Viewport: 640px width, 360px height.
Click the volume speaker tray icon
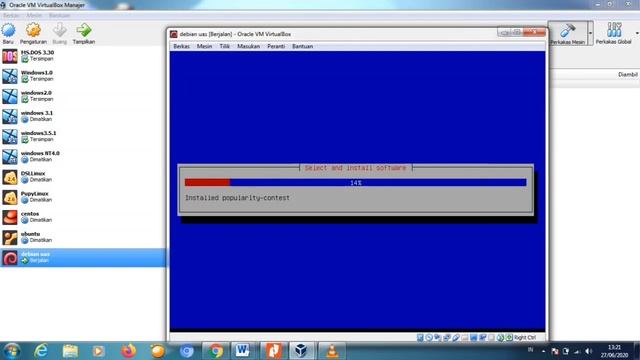[588, 351]
